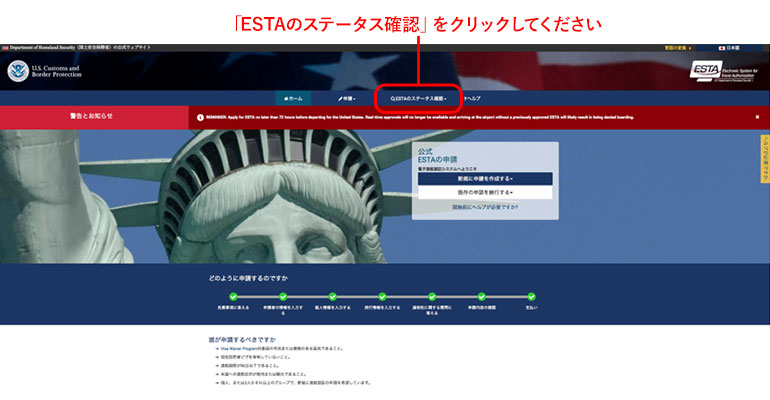Follow the Visa Waiver Program link
This screenshot has height=400, width=770.
pyautogui.click(x=239, y=348)
